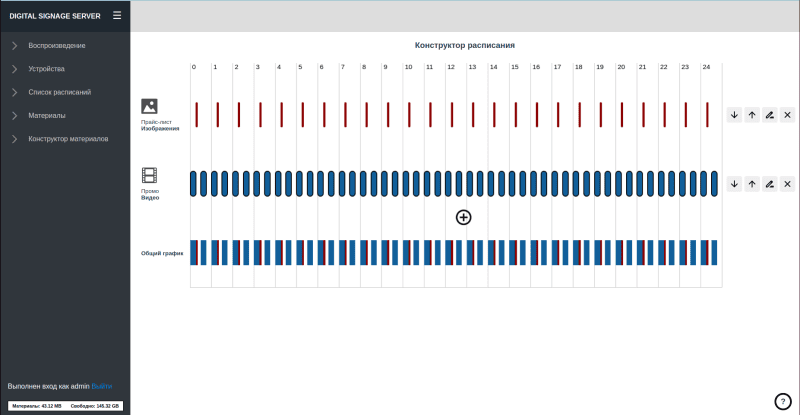Toggle the hamburger menu in the header
Screen dimensions: 800x415
[117, 15]
